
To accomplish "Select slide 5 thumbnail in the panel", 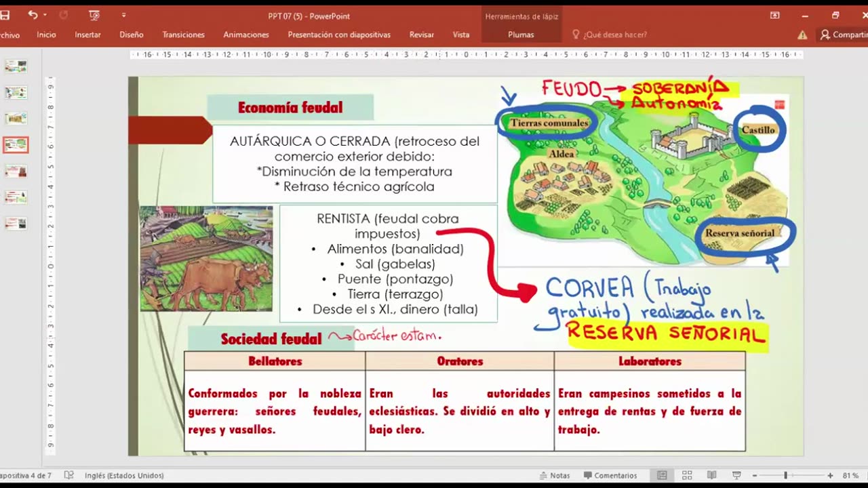I will (16, 171).
